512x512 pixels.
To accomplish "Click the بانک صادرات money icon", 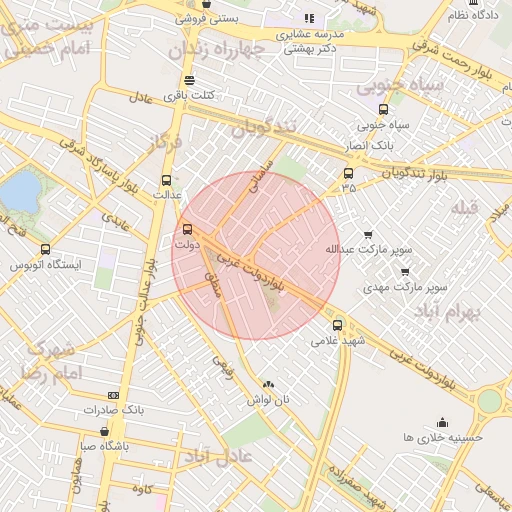I will click(113, 395).
